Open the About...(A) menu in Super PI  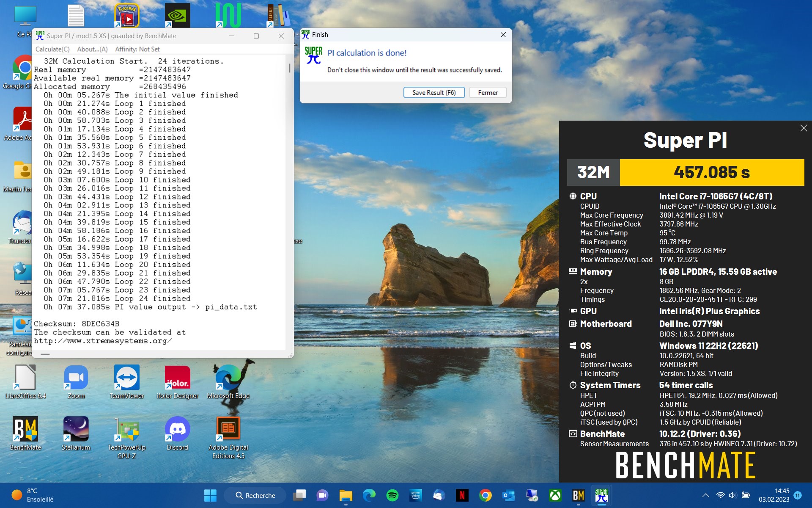pyautogui.click(x=92, y=49)
